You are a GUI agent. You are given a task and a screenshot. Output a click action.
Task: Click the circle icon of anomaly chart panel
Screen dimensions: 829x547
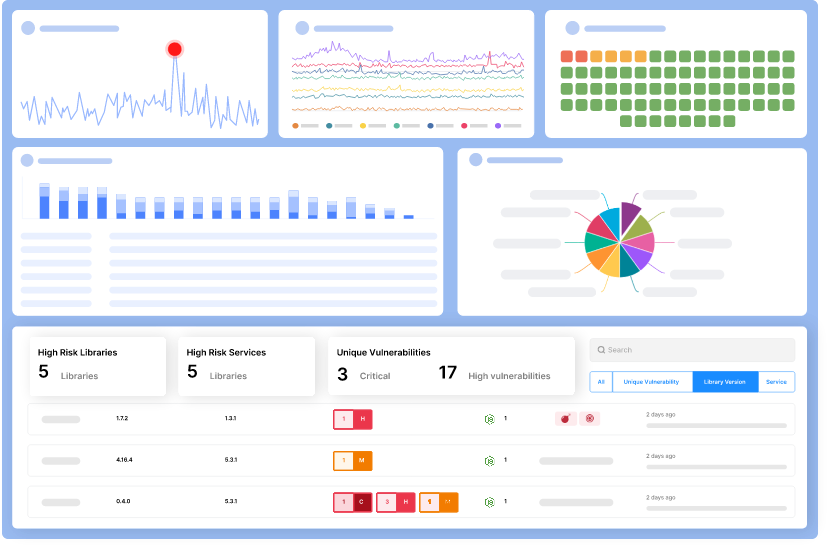coord(28,29)
